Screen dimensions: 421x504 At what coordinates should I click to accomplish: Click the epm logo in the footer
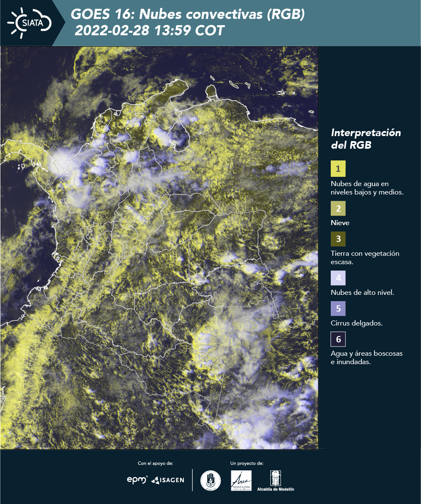coord(138,480)
